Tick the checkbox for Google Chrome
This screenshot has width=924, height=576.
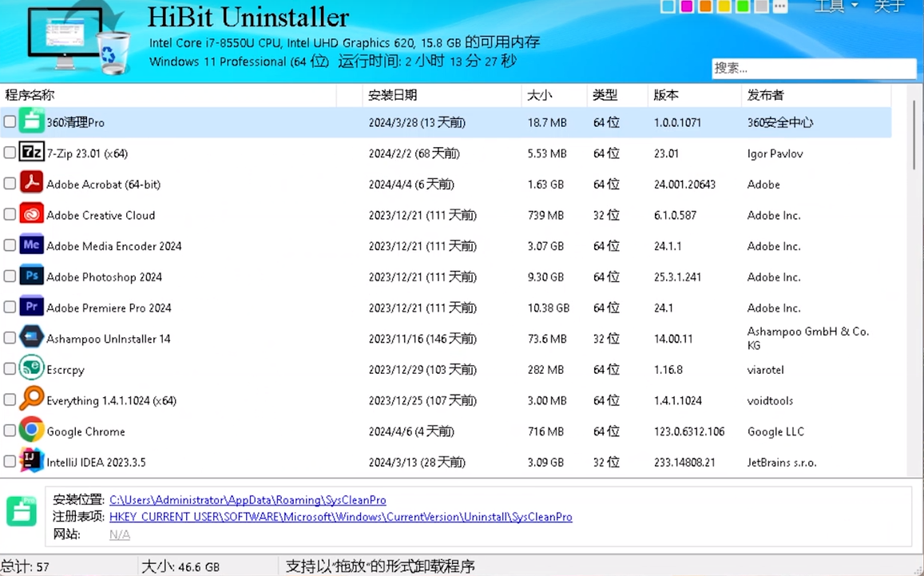tap(10, 431)
